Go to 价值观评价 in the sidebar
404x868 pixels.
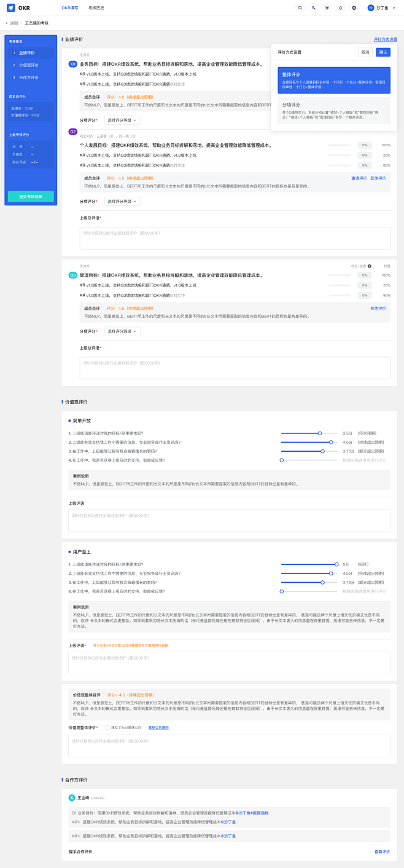pyautogui.click(x=28, y=65)
